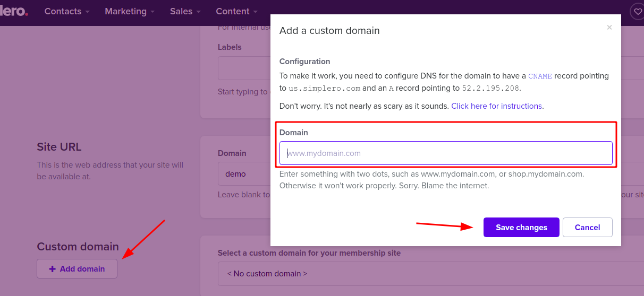Open the Click here for instructions link
The width and height of the screenshot is (644, 296).
(x=497, y=106)
